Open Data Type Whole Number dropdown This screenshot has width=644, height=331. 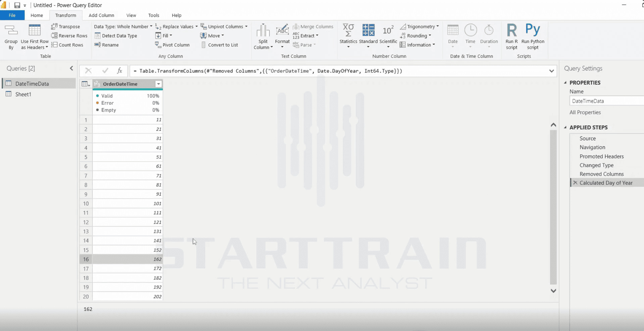[x=123, y=27]
